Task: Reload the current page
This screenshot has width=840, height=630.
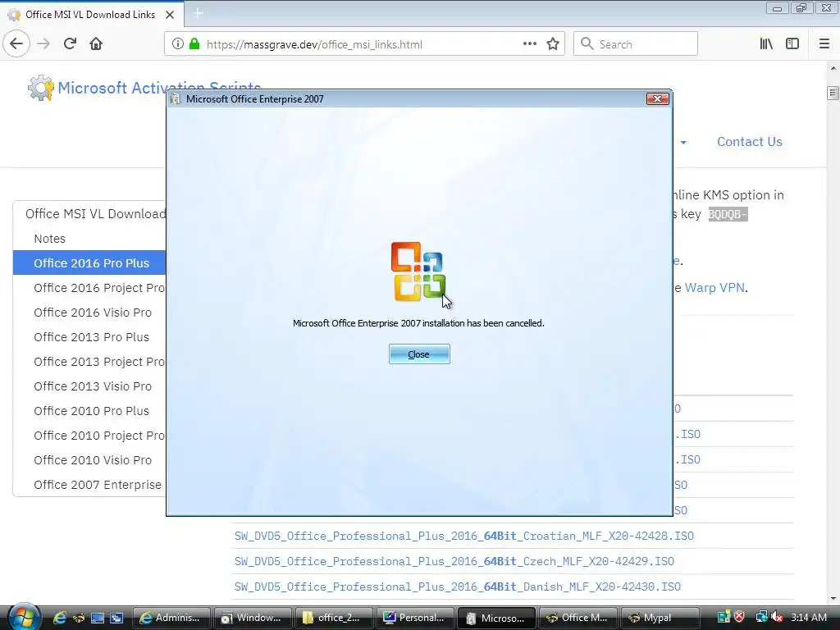Action: coord(70,43)
